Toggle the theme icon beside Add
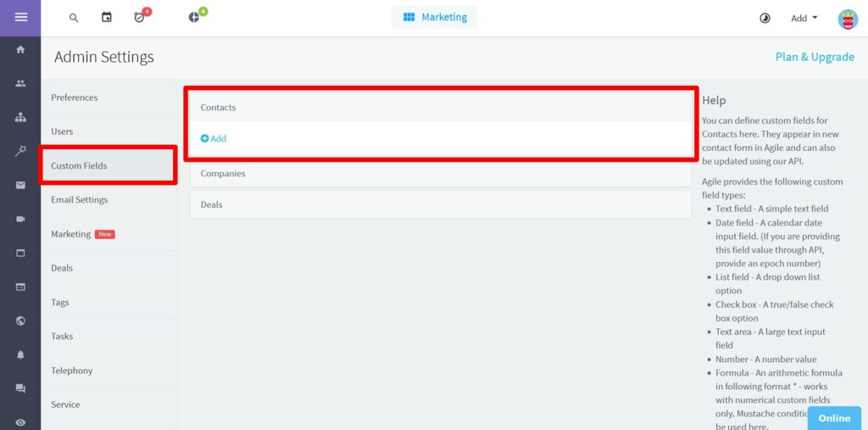The image size is (868, 430). coord(765,18)
